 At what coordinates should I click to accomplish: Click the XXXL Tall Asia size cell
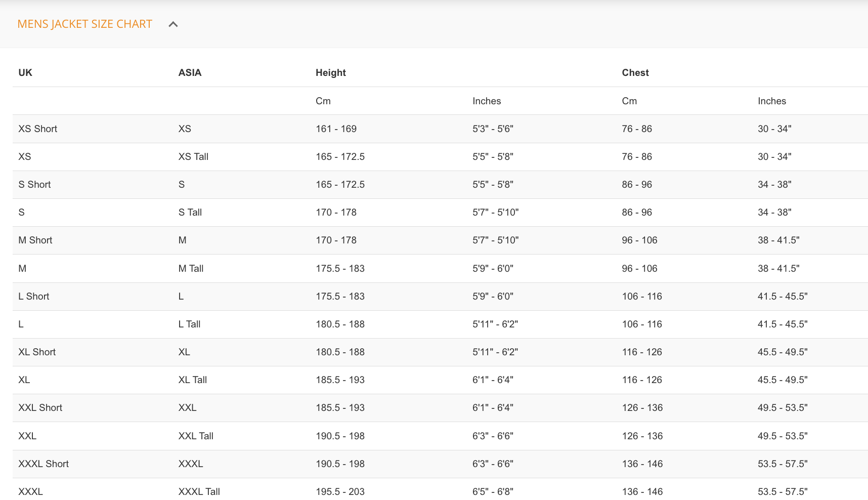(x=199, y=492)
